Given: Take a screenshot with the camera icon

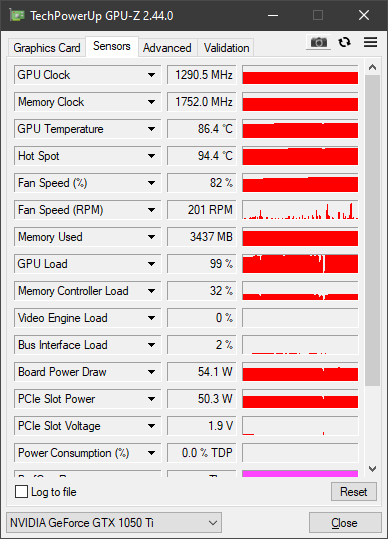Looking at the screenshot, I should tap(318, 42).
